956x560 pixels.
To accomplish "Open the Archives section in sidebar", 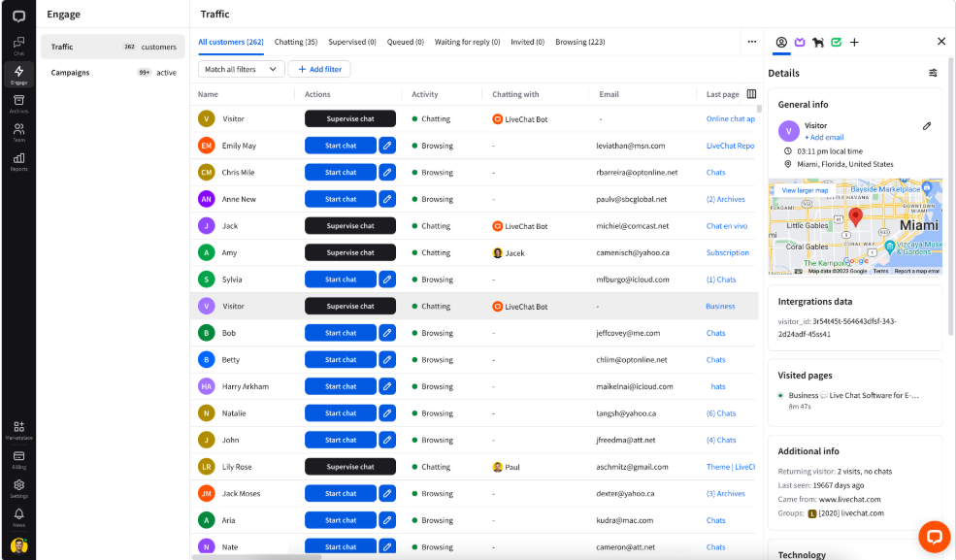I will coord(18,103).
